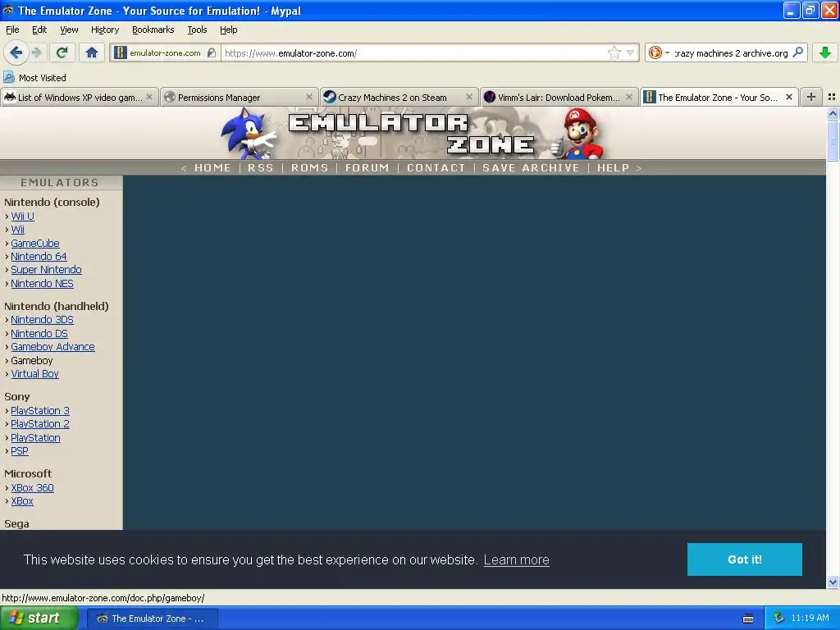Screen dimensions: 840x630
Task: Open the Nintendo 3DS link
Action: click(x=42, y=320)
